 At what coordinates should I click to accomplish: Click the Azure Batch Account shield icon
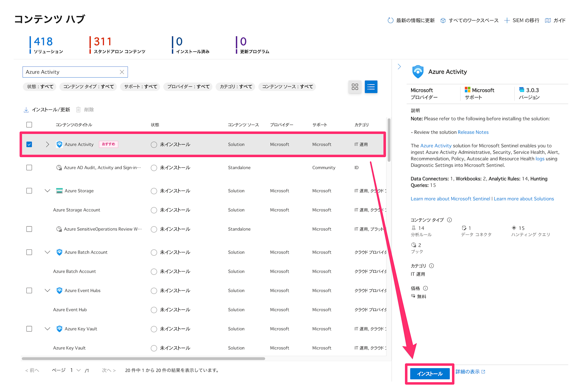pyautogui.click(x=59, y=252)
